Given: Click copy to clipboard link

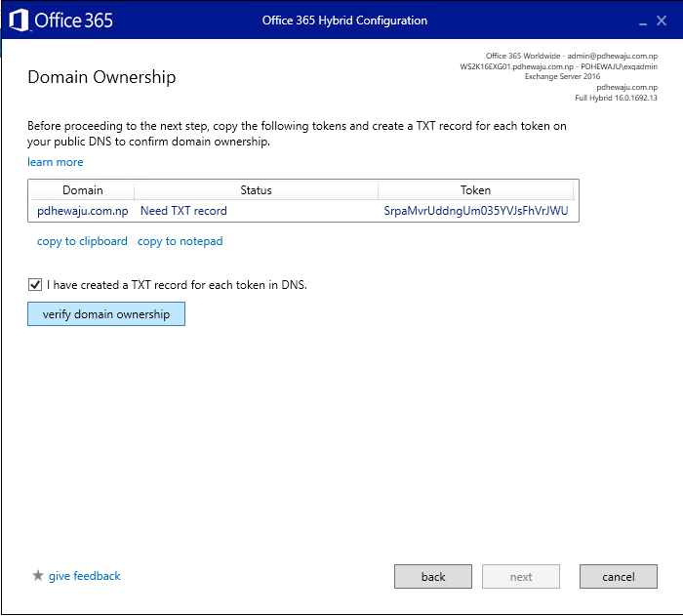Looking at the screenshot, I should (x=82, y=241).
